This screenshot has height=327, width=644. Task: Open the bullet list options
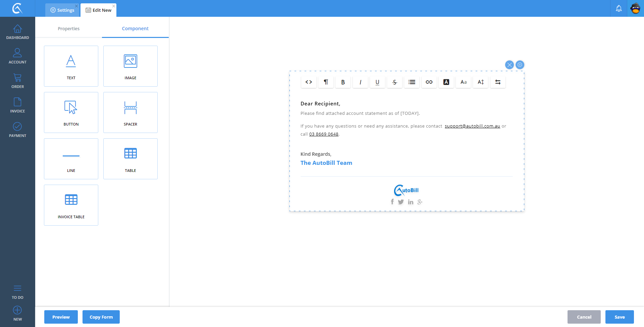pyautogui.click(x=412, y=82)
